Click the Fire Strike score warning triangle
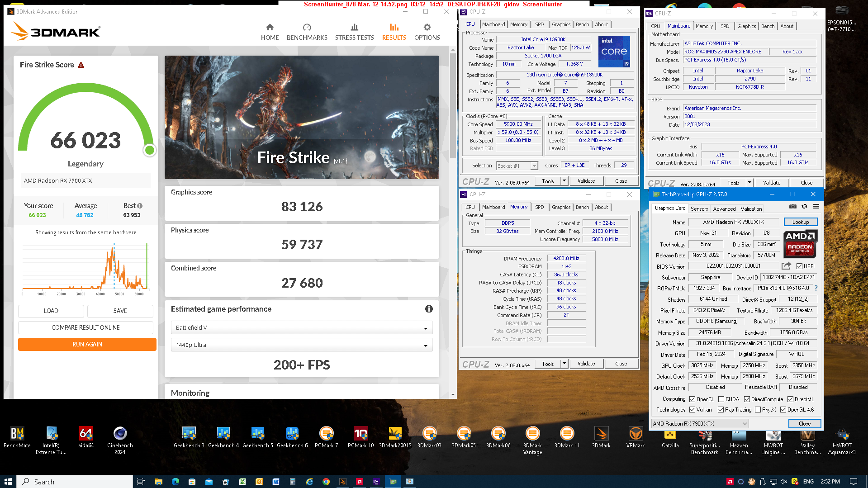 (81, 65)
